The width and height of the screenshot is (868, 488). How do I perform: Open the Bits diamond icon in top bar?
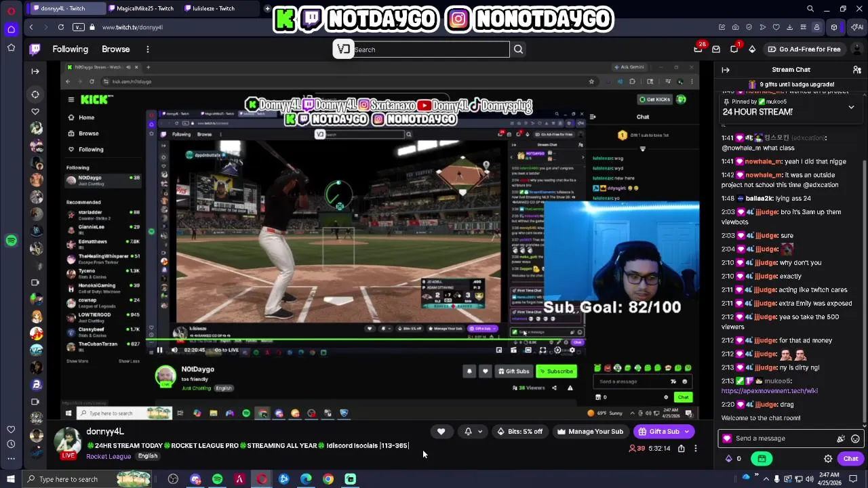(x=752, y=49)
